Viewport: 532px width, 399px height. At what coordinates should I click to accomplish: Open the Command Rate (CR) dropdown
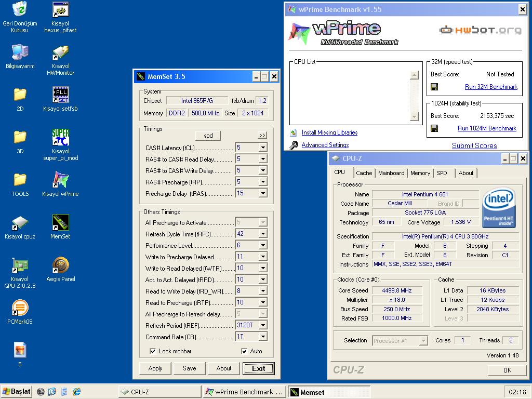263,337
